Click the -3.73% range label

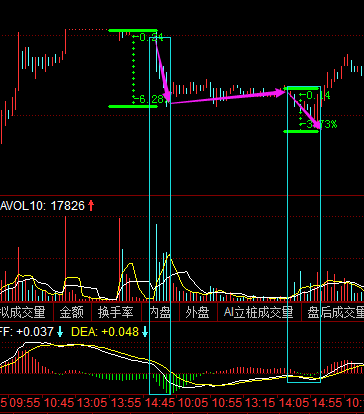point(319,124)
